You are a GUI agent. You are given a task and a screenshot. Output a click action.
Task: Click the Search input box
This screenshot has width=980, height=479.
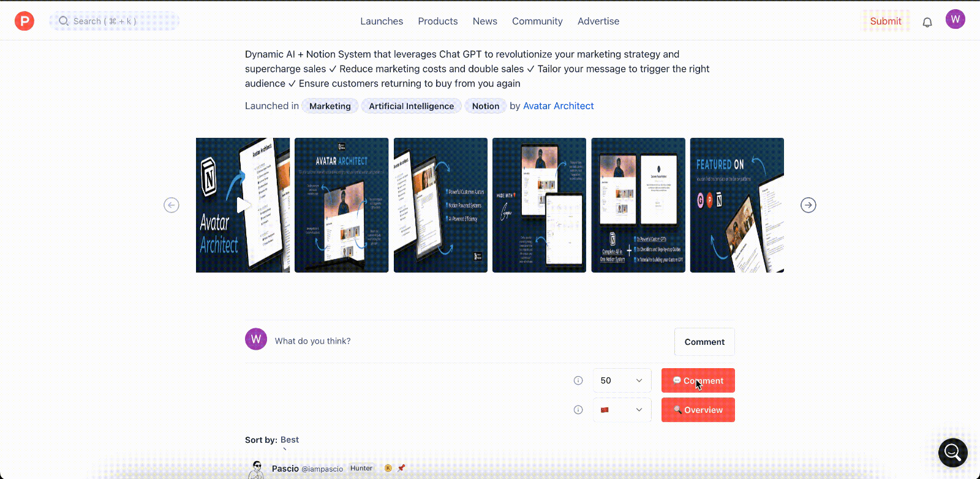click(x=115, y=21)
